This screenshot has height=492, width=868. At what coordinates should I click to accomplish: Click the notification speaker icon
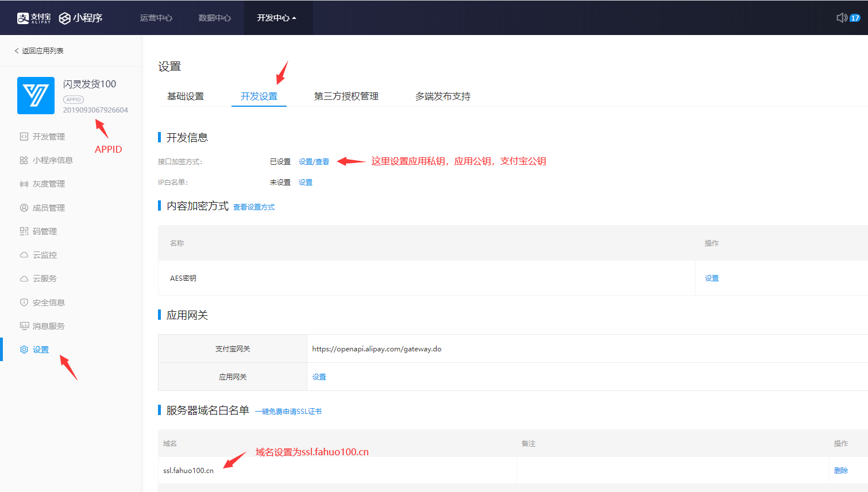842,18
